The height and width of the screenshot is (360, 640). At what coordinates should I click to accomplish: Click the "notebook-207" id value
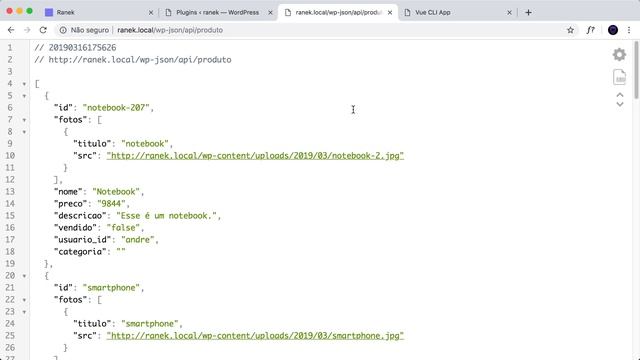pos(116,108)
